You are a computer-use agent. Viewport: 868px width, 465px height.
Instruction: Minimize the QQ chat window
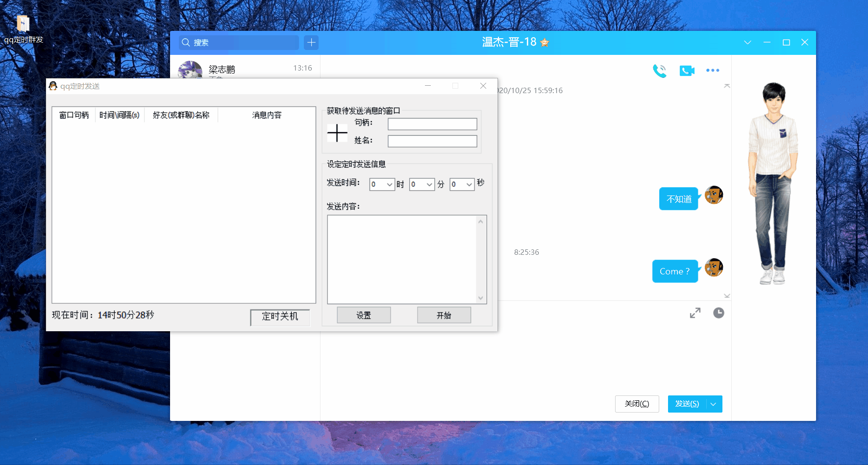click(x=767, y=43)
